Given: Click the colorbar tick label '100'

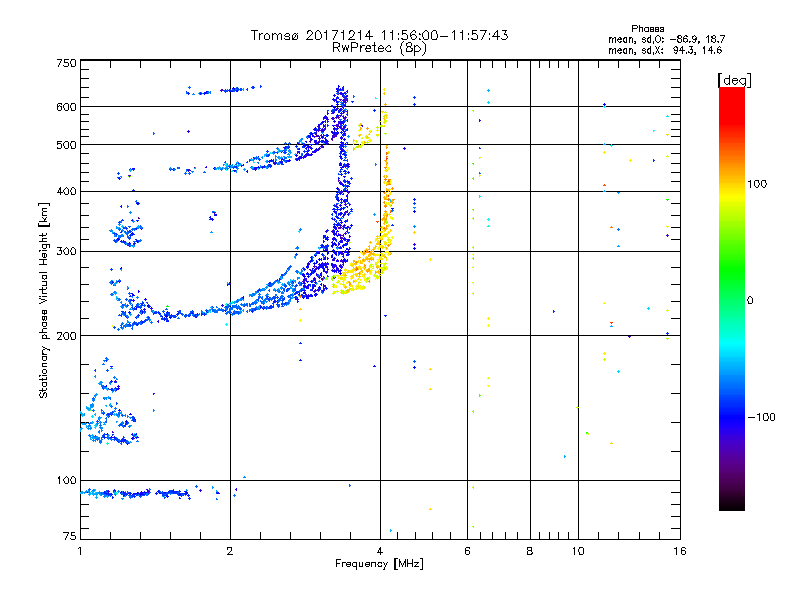Looking at the screenshot, I should (x=757, y=184).
